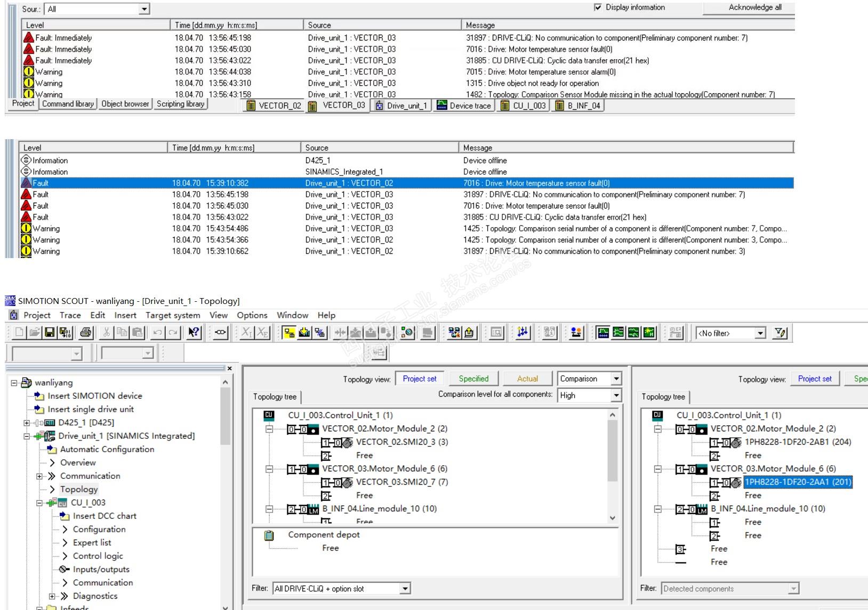Viewport: 868px width, 610px height.
Task: Click the context Help pointer icon
Action: [194, 333]
